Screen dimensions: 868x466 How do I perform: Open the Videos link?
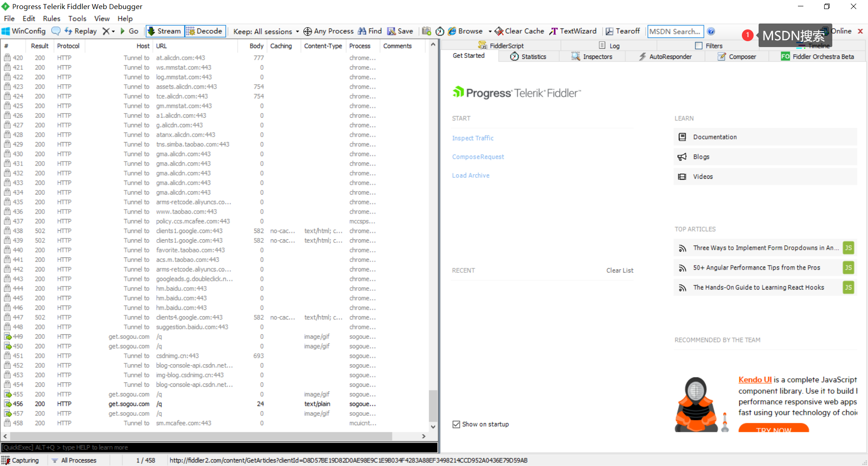coord(765,177)
